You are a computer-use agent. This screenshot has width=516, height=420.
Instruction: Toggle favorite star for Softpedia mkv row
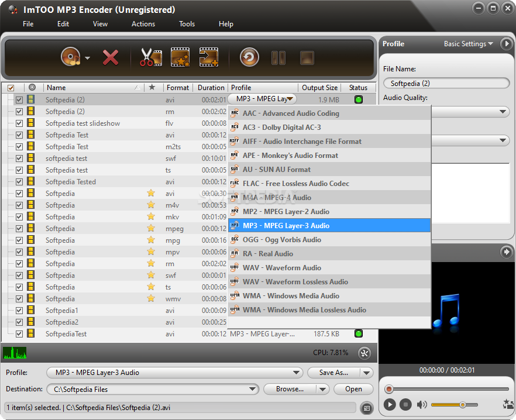[151, 216]
